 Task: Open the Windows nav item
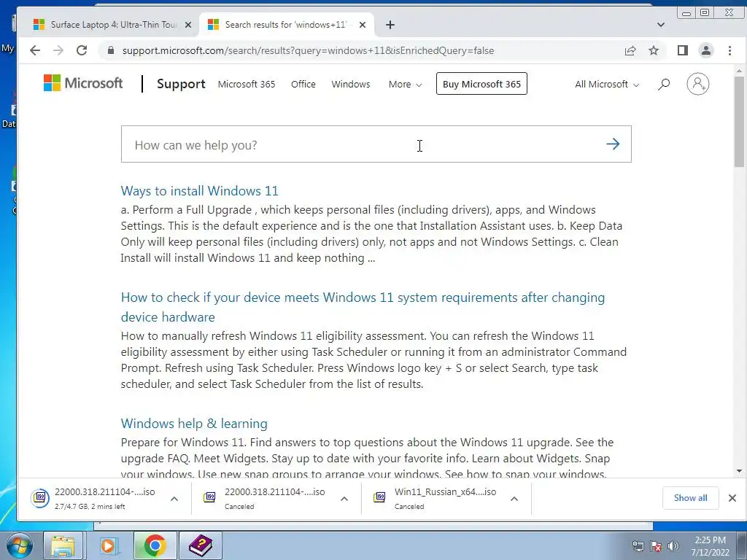pyautogui.click(x=351, y=85)
